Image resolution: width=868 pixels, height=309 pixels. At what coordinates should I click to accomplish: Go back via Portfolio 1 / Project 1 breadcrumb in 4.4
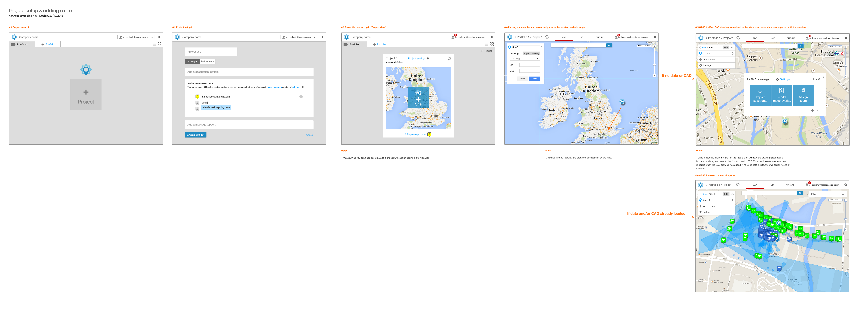528,37
